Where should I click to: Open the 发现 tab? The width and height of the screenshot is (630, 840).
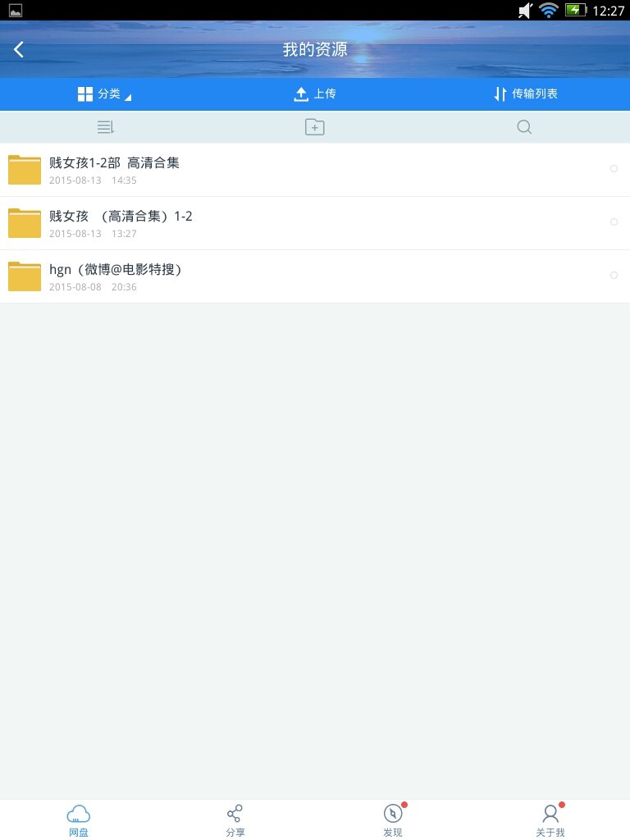coord(393,819)
